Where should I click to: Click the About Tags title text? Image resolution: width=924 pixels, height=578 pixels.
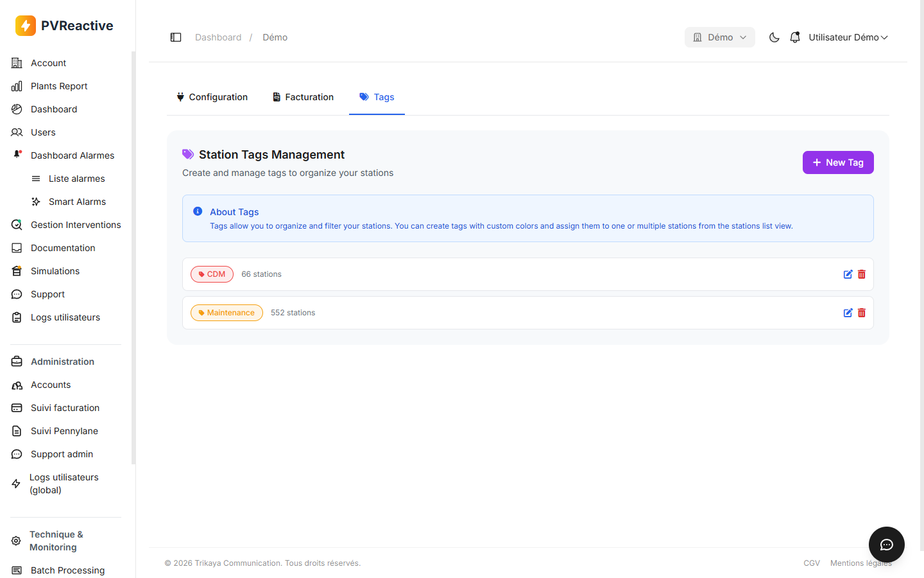click(234, 212)
